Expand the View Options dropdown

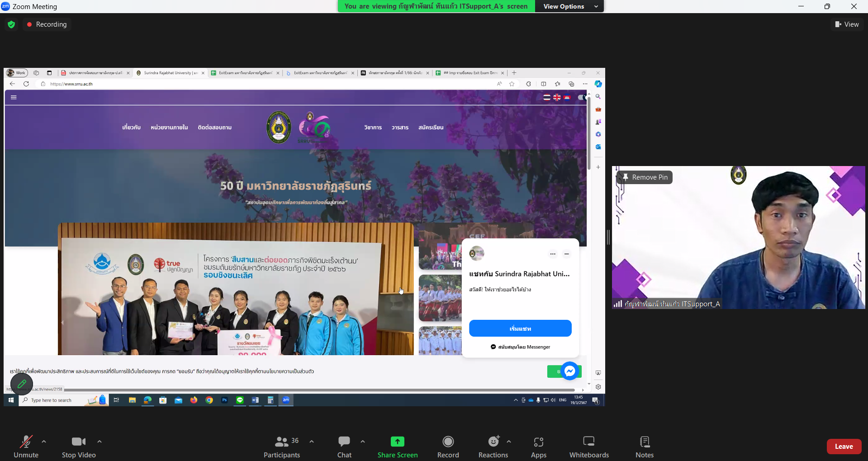(569, 6)
